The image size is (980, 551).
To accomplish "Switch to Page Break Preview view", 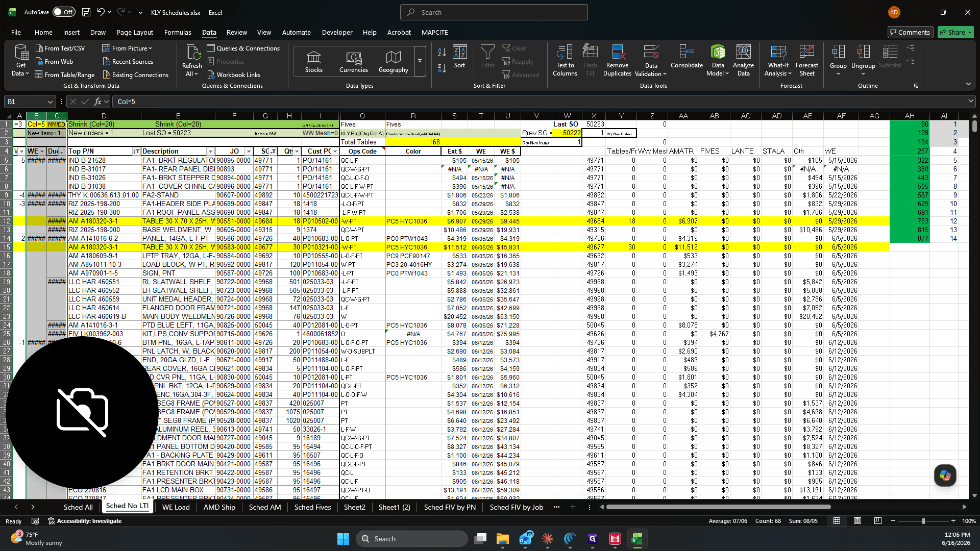I will pyautogui.click(x=877, y=521).
